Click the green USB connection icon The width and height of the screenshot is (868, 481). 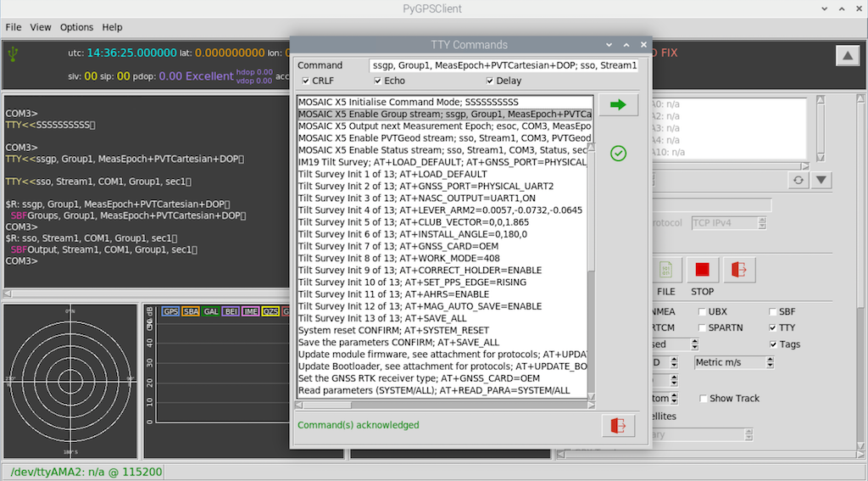(x=14, y=53)
